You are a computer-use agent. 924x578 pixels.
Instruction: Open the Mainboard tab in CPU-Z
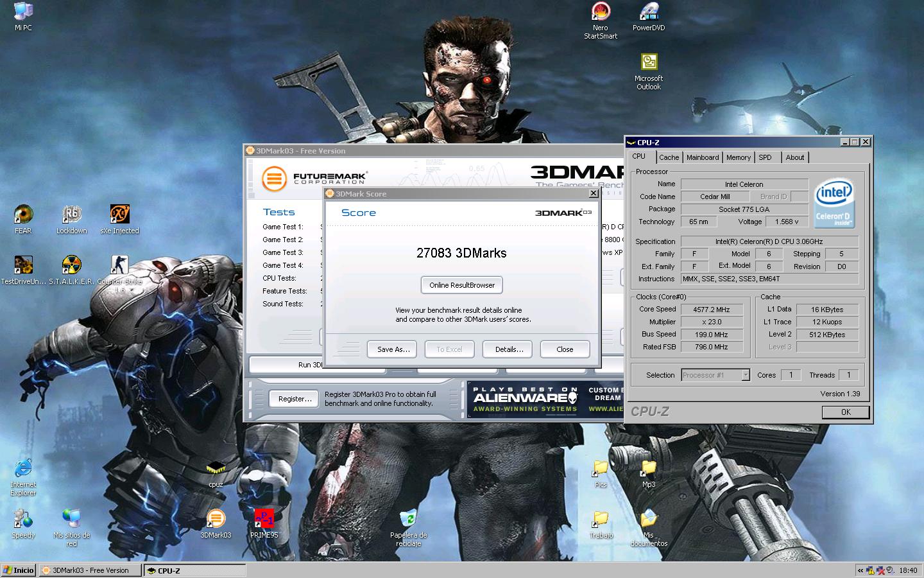(x=703, y=157)
